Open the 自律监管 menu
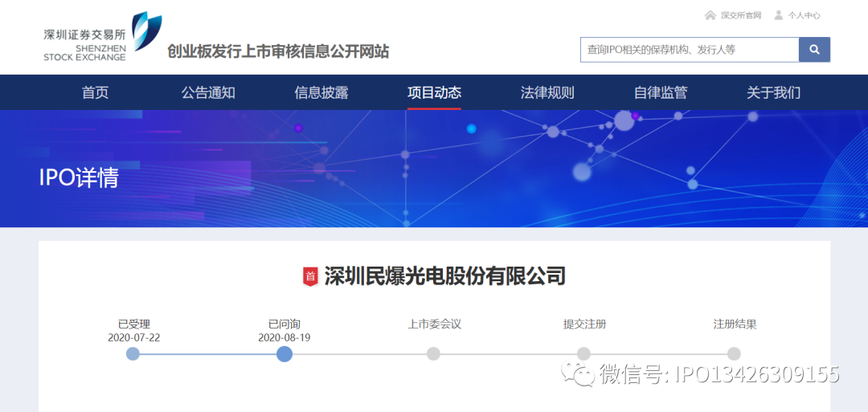Screen dimensions: 868x412 pos(661,92)
